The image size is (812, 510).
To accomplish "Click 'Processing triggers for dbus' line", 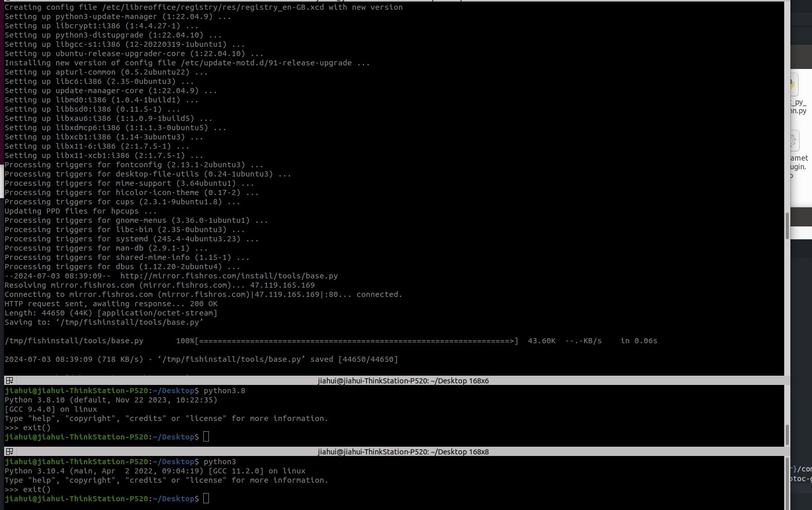I will click(122, 267).
